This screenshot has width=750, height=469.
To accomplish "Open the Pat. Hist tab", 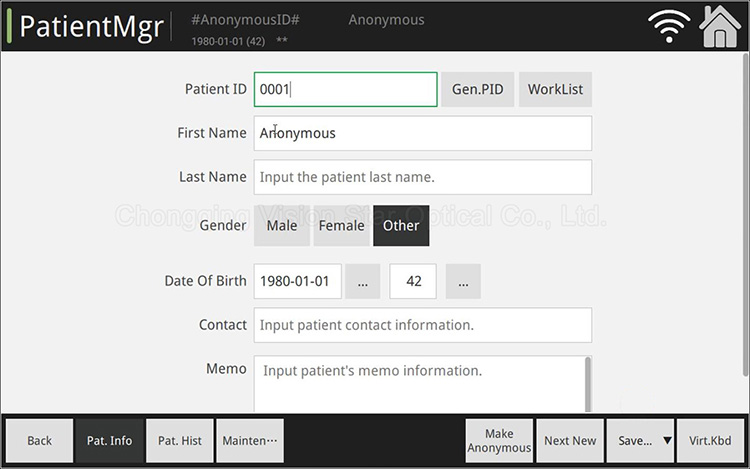I will [180, 441].
